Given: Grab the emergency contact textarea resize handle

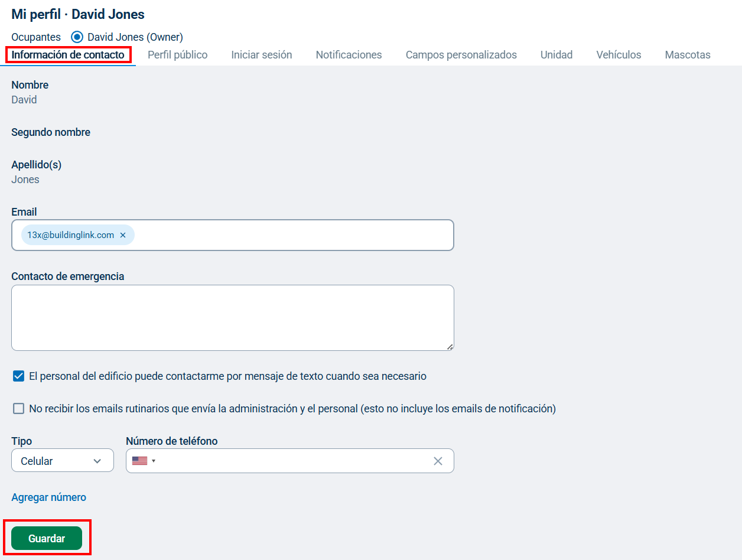Looking at the screenshot, I should coord(450,347).
